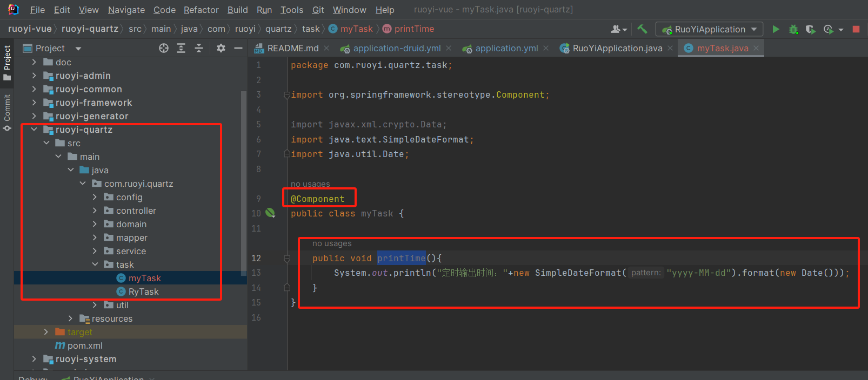868x380 pixels.
Task: Click line number 13 in gutter
Action: coord(256,273)
